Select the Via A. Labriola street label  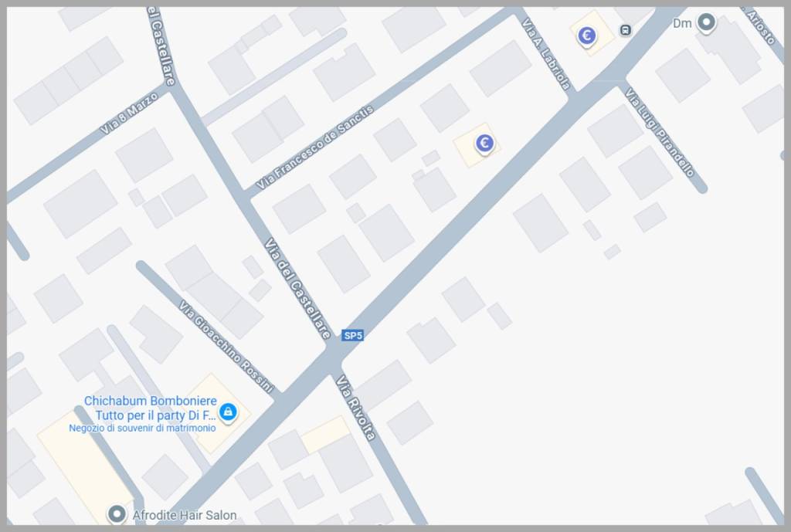(546, 54)
